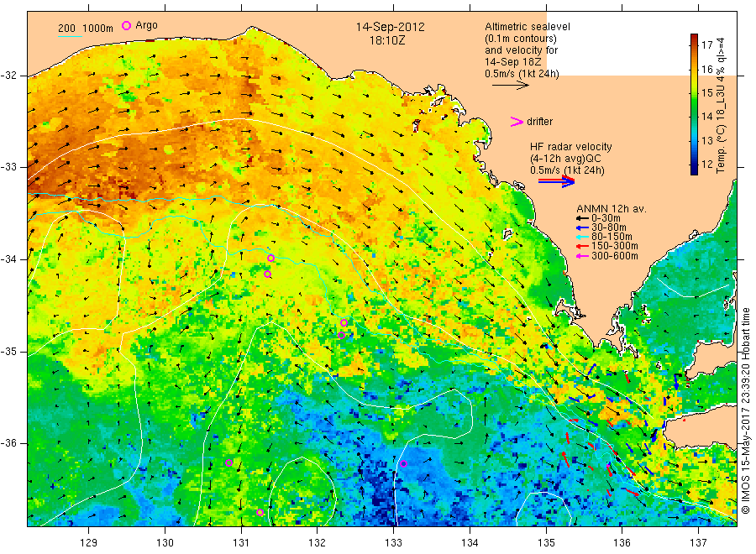Click the '(4-12h avg)QC' text
Image resolution: width=756 pixels, height=554 pixels.
[565, 159]
